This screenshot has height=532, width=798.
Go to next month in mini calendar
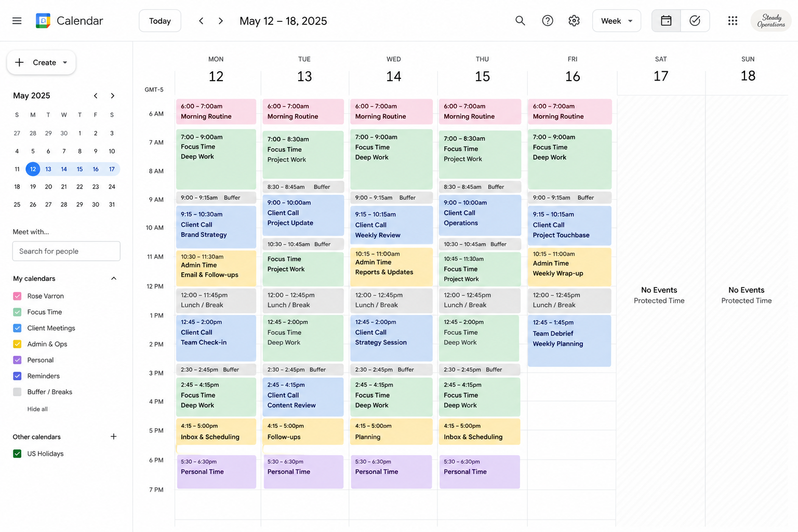[112, 96]
